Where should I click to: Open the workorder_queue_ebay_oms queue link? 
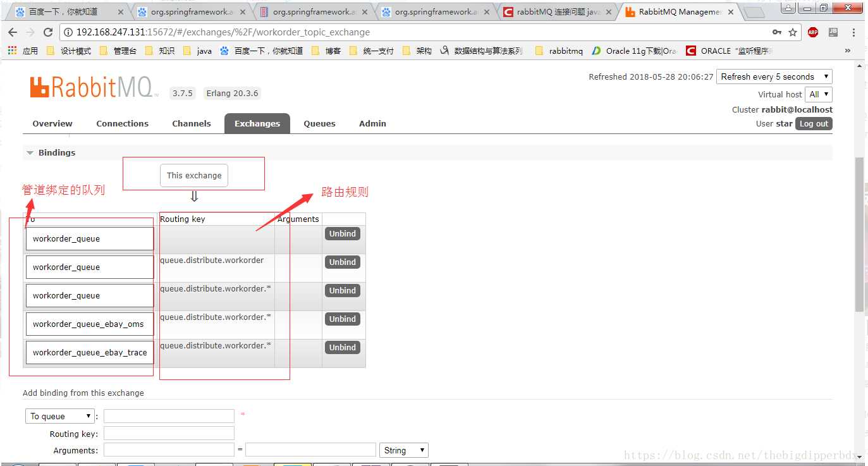pos(89,324)
